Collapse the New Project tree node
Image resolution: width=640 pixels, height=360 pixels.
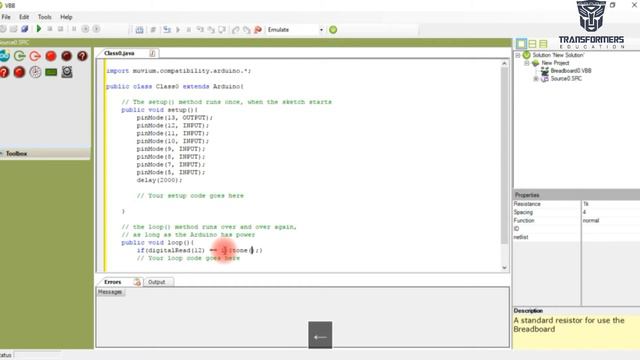click(527, 63)
